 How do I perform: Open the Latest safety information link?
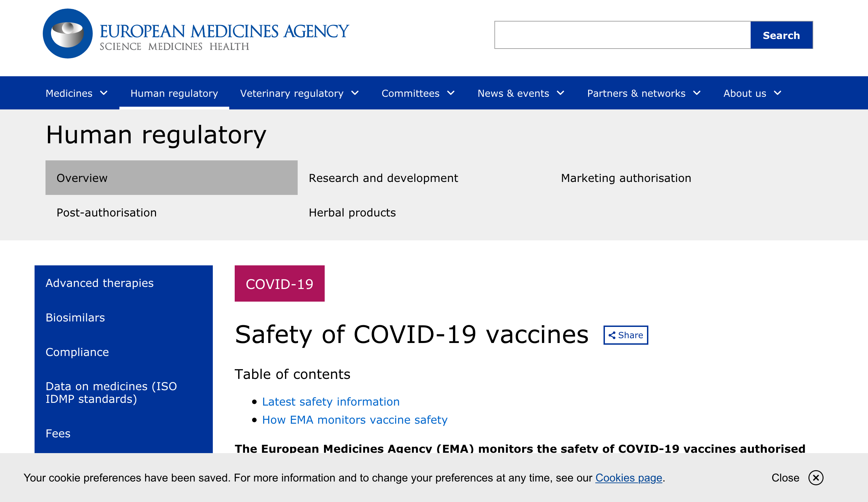[x=331, y=401]
